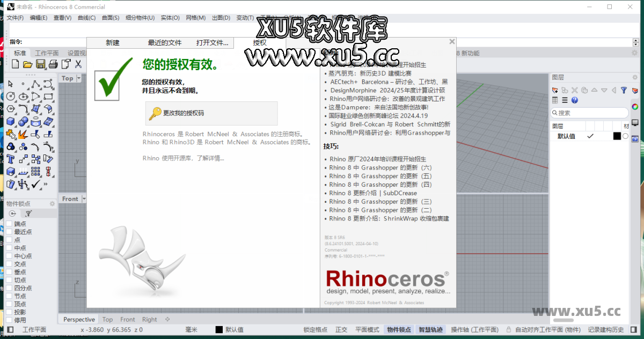
Task: Delete selected layer using the X icon
Action: (x=574, y=90)
